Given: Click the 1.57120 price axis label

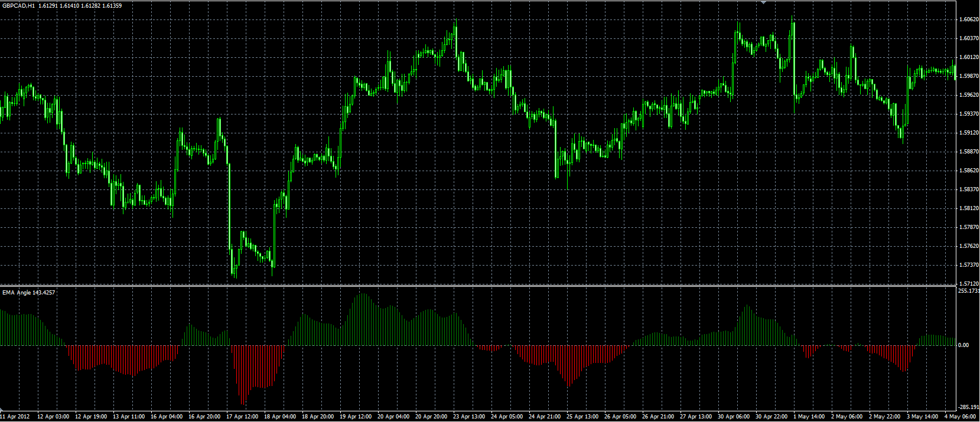Looking at the screenshot, I should click(x=969, y=284).
